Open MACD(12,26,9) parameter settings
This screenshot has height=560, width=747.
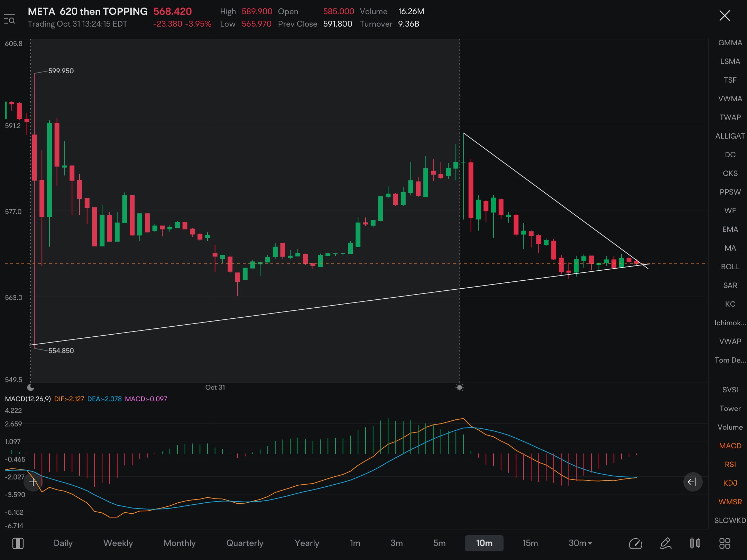pyautogui.click(x=28, y=399)
